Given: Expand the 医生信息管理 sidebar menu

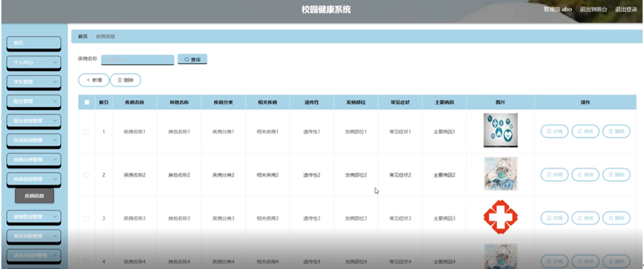Looking at the screenshot, I should point(34,120).
